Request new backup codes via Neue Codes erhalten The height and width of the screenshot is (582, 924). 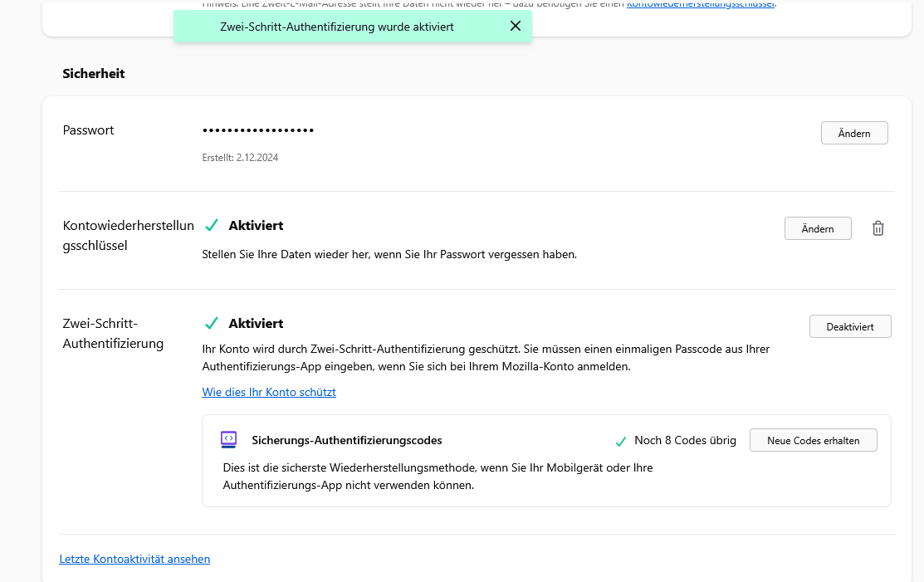coord(813,441)
